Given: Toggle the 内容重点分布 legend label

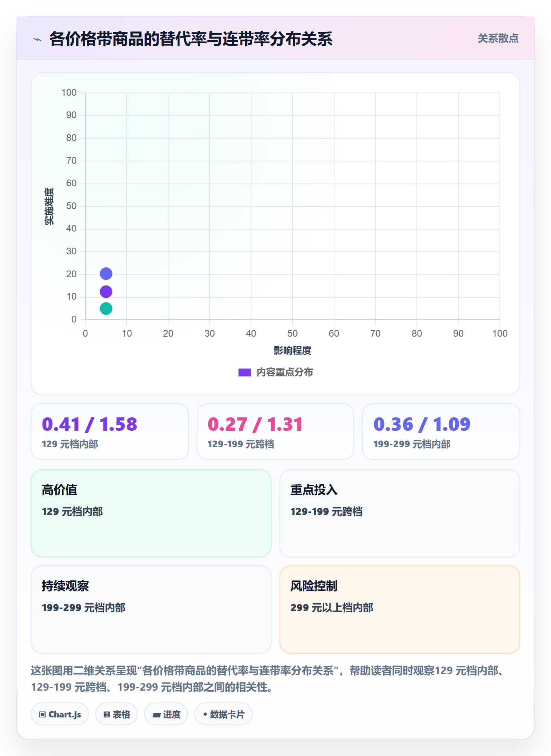Looking at the screenshot, I should (285, 372).
